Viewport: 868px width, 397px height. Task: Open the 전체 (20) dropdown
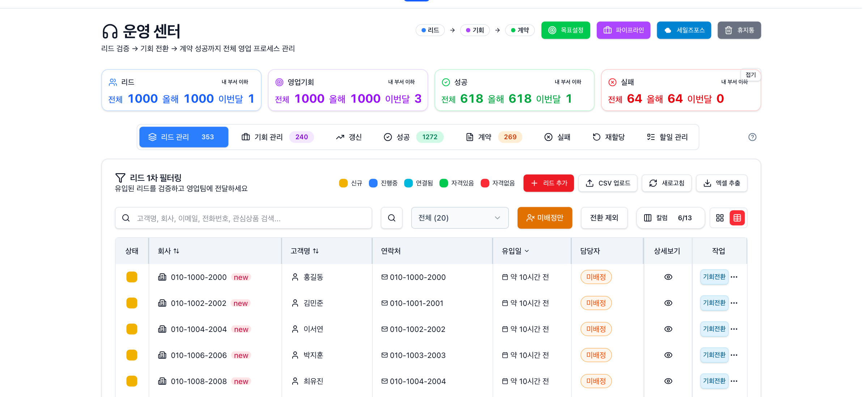click(x=460, y=218)
